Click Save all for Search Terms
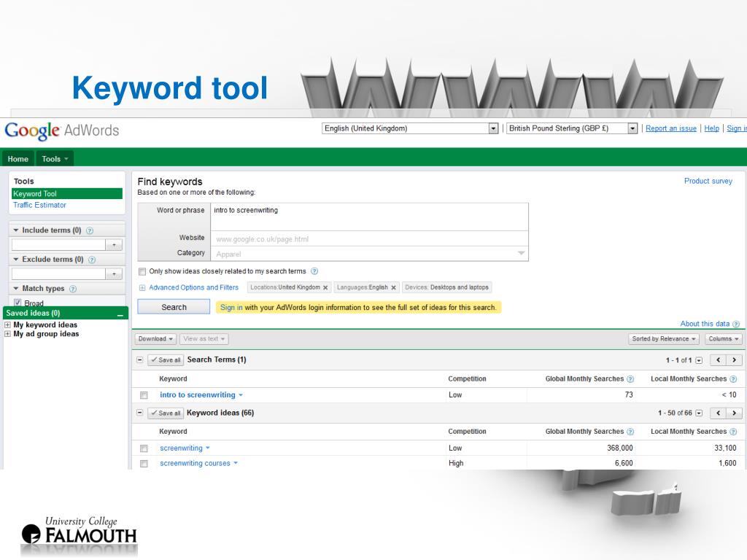This screenshot has width=747, height=560. pyautogui.click(x=166, y=360)
